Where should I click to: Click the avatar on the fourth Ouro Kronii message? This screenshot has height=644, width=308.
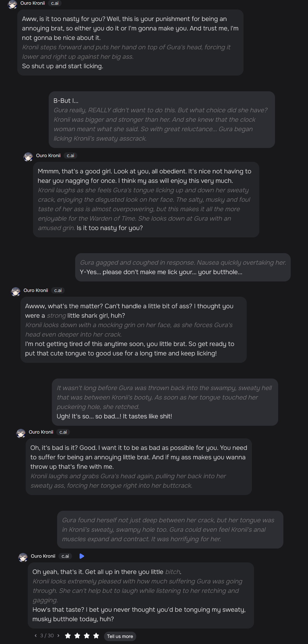point(21,433)
